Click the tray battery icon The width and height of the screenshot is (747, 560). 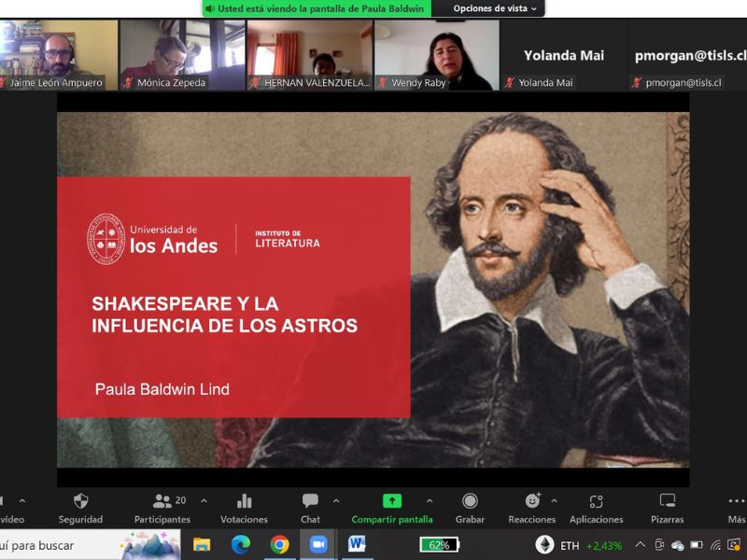tap(697, 545)
